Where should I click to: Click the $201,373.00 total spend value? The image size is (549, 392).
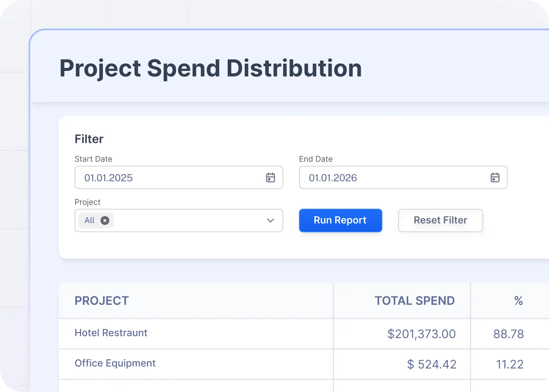pos(422,334)
